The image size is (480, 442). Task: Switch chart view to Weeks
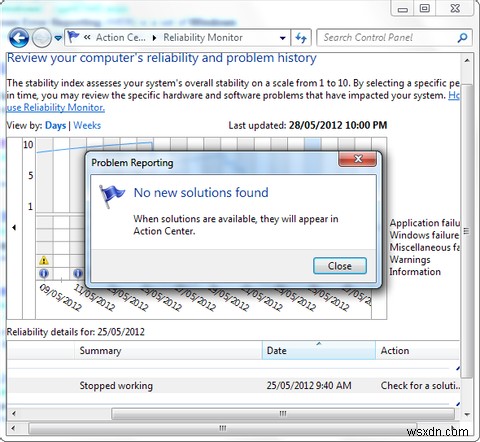coord(87,125)
